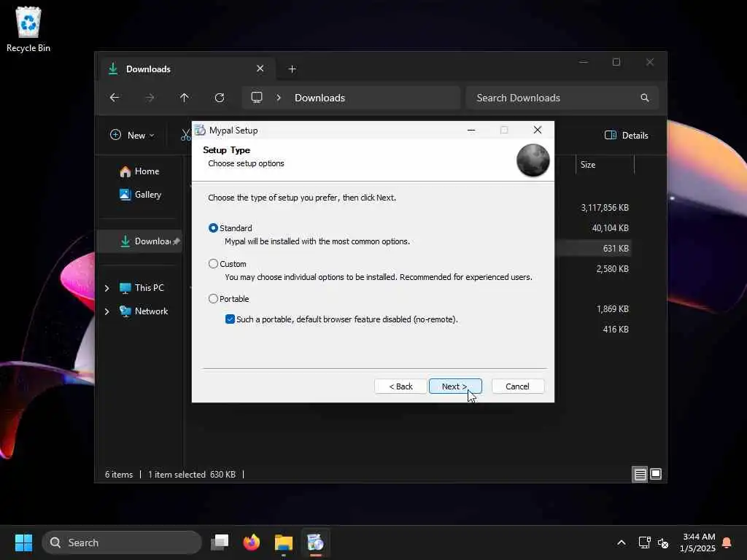Image resolution: width=747 pixels, height=560 pixels.
Task: Add a new tab in File Explorer
Action: 292,69
